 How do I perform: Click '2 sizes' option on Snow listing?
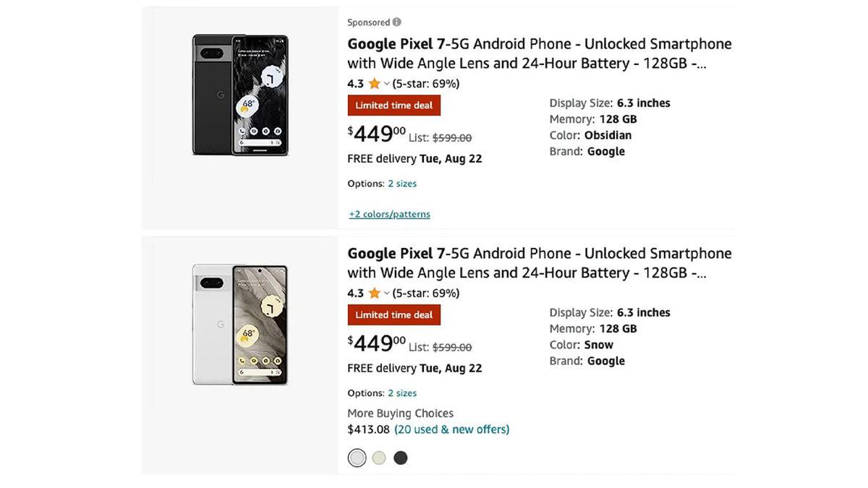tap(402, 393)
